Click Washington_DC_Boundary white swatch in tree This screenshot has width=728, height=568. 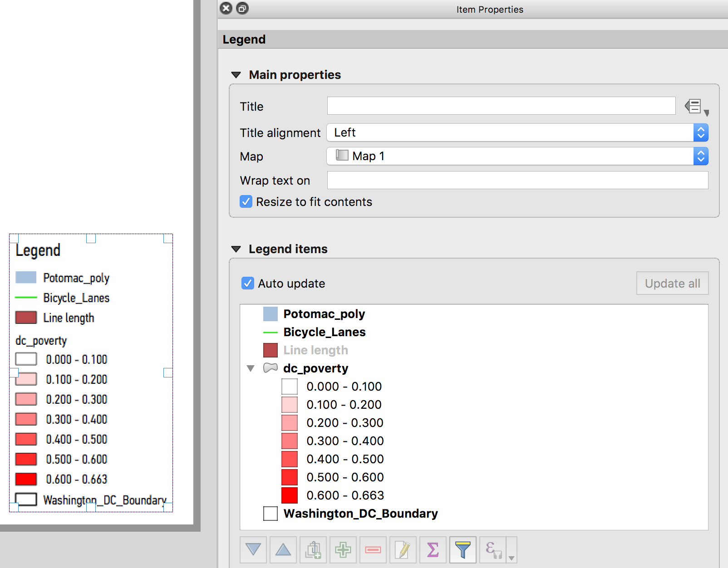click(271, 514)
